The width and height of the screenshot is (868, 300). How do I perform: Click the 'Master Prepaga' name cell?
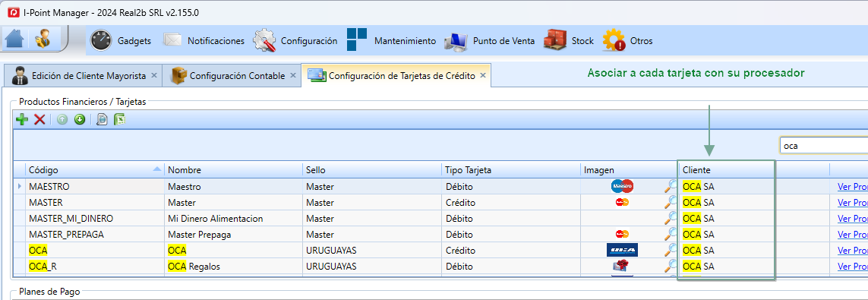(234, 235)
